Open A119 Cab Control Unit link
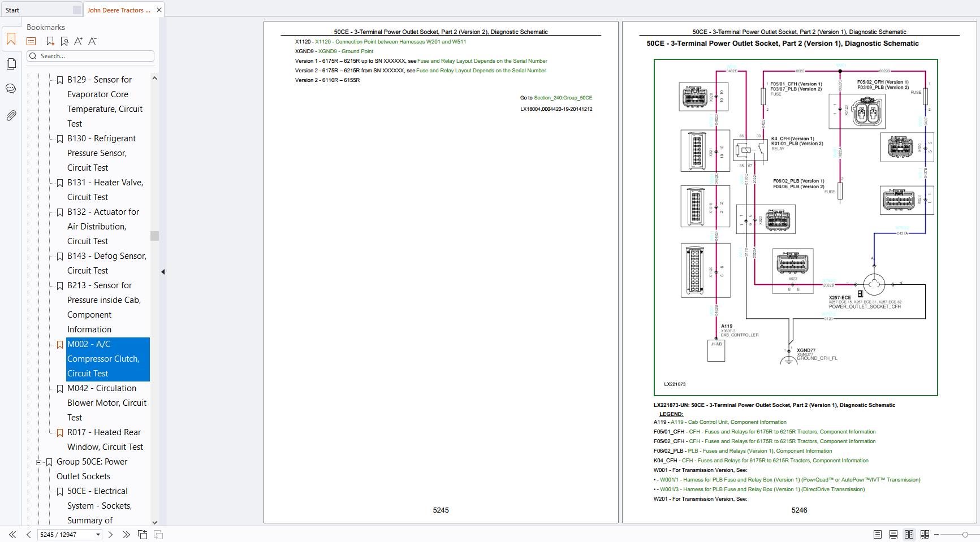 coord(728,422)
